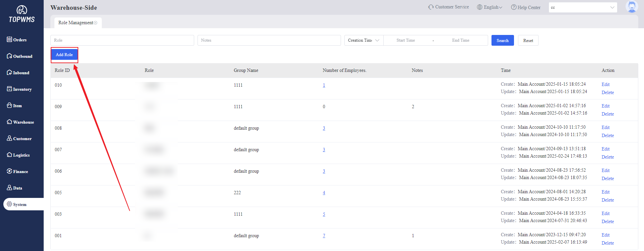
Task: Switch to the Role Management tab
Action: pyautogui.click(x=75, y=23)
